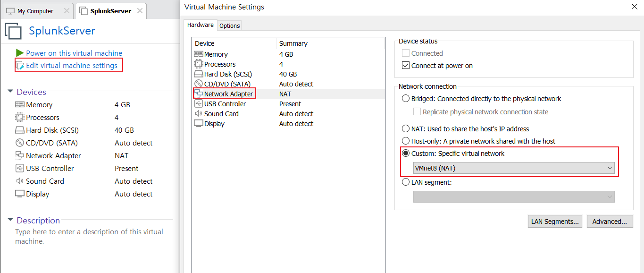Viewport: 644px width, 273px height.
Task: Click Network Adapter label in Devices panel
Action: click(x=53, y=156)
